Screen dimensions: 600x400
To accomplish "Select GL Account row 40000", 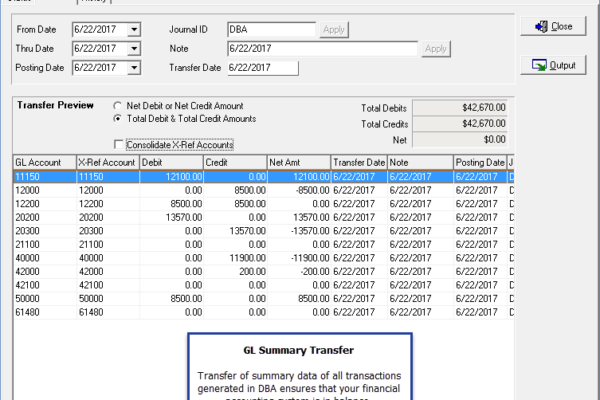I will tap(263, 258).
